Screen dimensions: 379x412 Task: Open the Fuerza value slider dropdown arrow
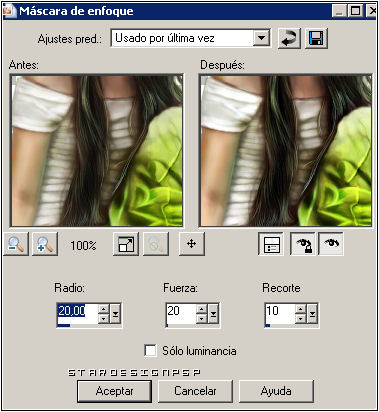[x=213, y=313]
